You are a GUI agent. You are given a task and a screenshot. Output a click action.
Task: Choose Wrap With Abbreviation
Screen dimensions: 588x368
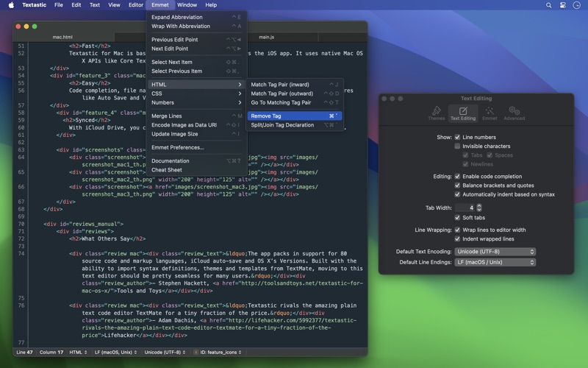tap(196, 26)
